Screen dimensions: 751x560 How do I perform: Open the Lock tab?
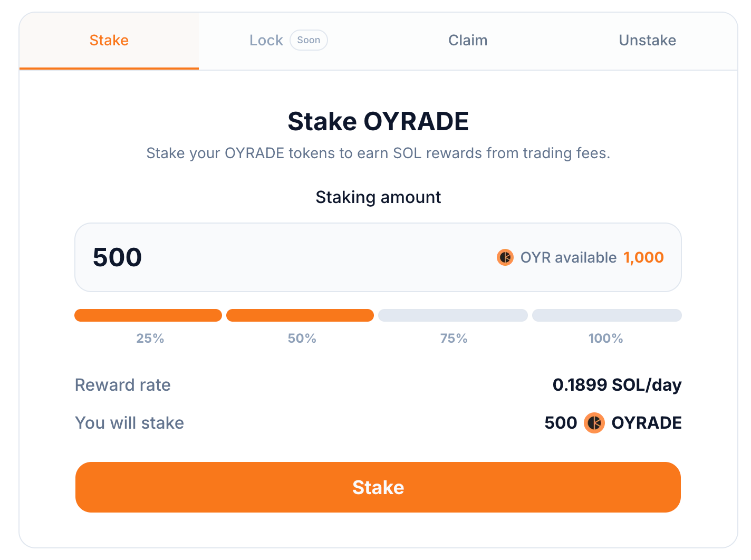click(x=266, y=41)
